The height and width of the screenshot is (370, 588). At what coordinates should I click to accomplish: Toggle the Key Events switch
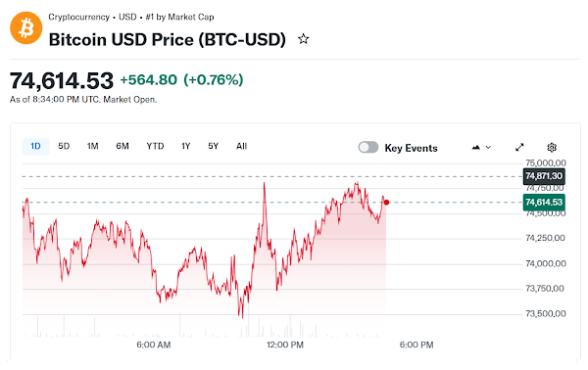[x=368, y=147]
